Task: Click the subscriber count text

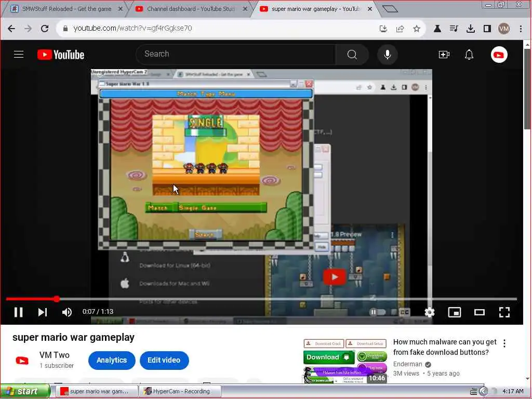Action: 56,366
